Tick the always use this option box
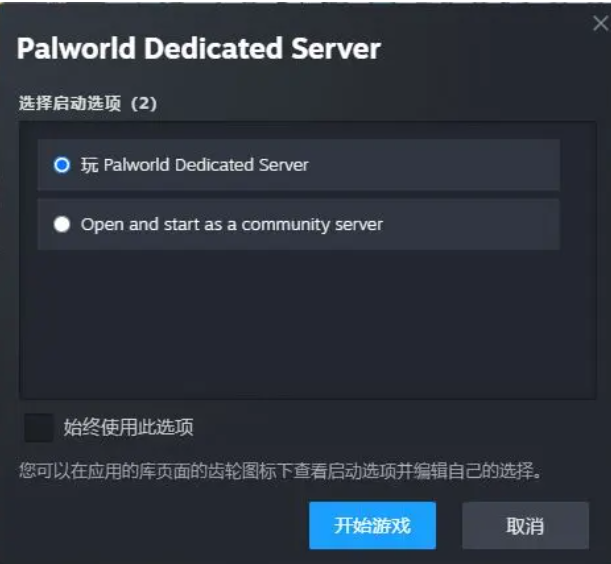611x564 pixels. pos(39,428)
